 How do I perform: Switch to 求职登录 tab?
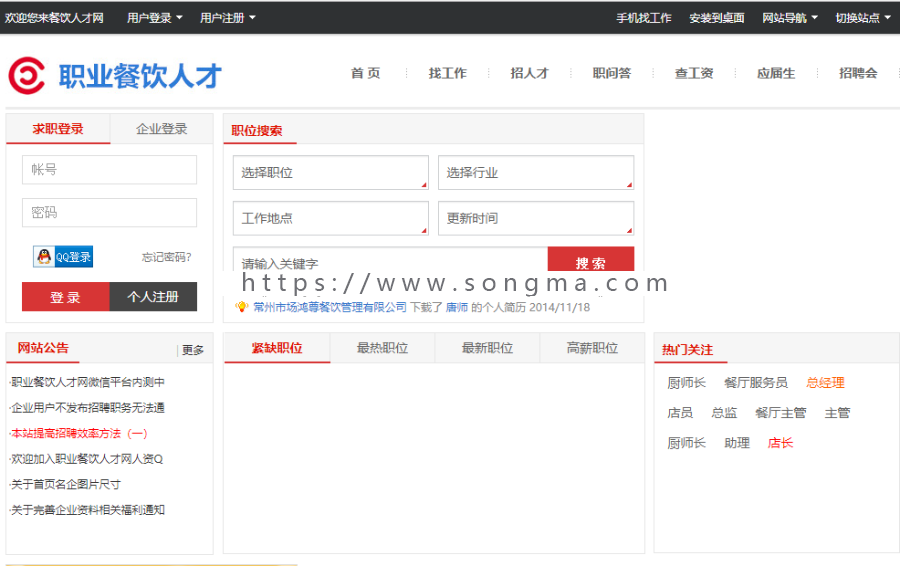[x=58, y=129]
